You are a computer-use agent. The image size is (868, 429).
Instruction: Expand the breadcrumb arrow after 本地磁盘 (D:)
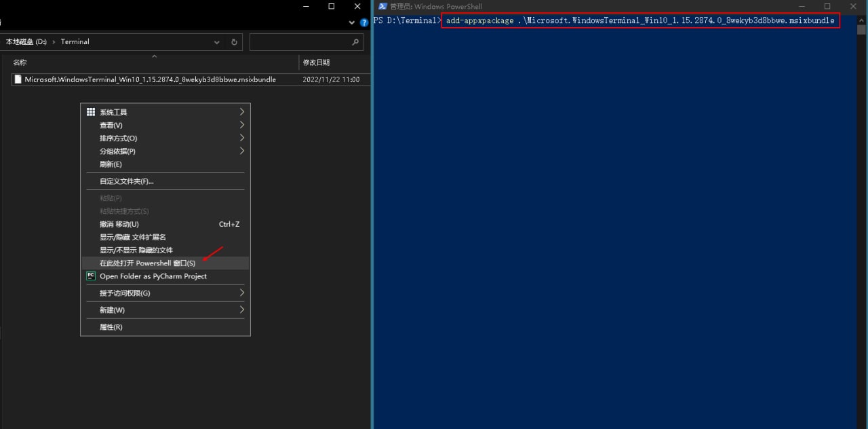tap(54, 42)
